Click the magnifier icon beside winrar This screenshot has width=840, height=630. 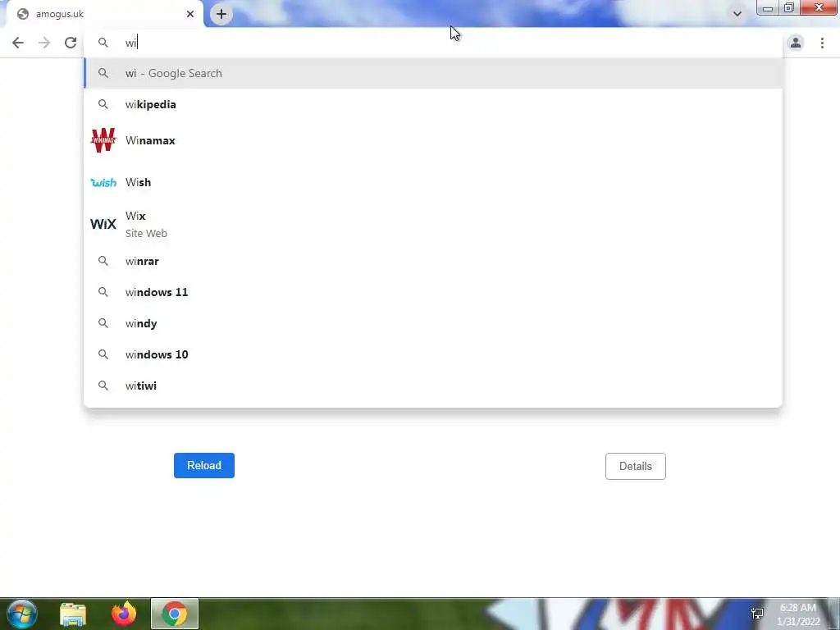103,261
